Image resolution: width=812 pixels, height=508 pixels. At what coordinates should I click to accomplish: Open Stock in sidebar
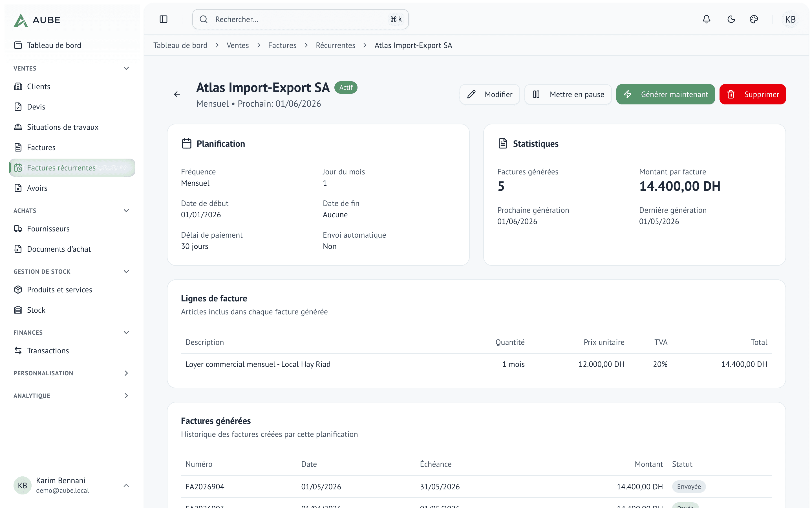tap(72, 310)
